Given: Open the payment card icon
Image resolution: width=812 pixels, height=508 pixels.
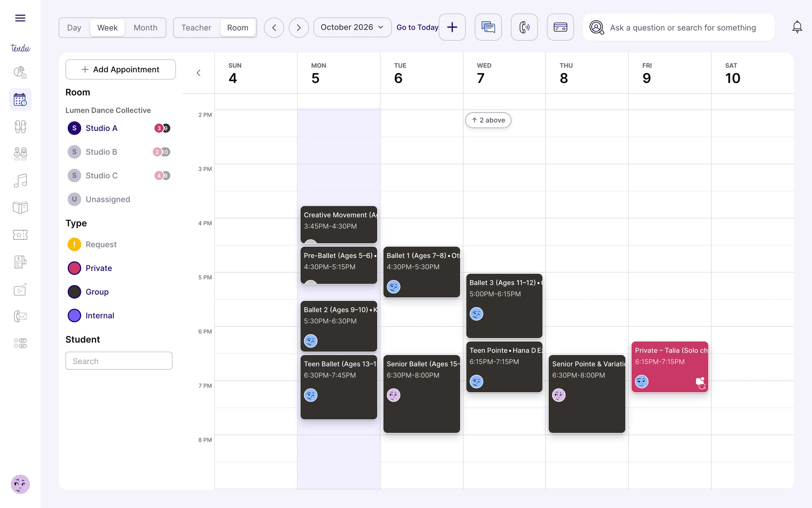Looking at the screenshot, I should point(560,27).
